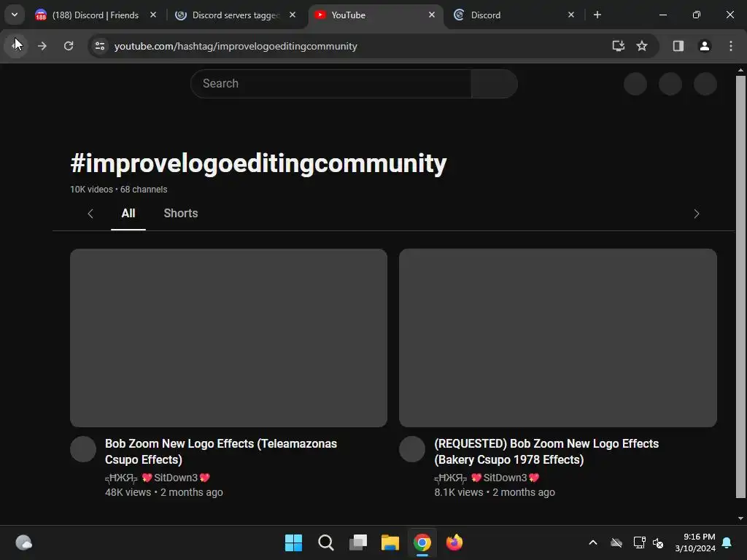Open Windows taskbar Search
The image size is (747, 560).
point(326,542)
